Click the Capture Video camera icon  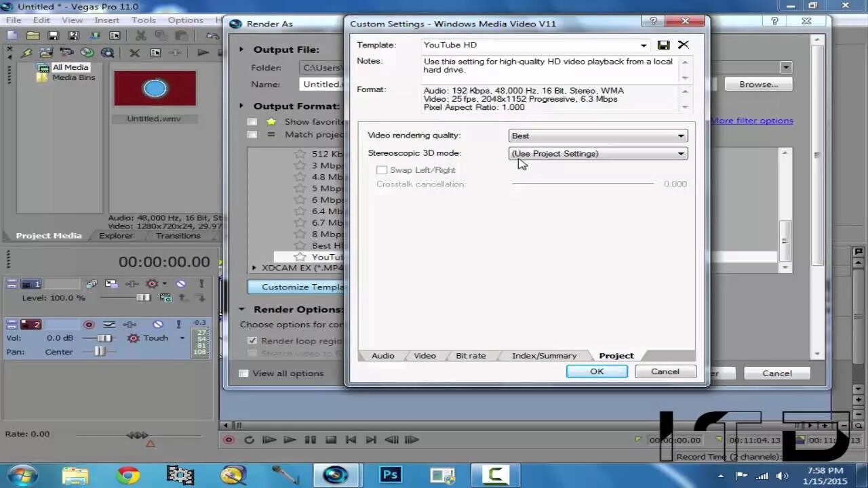click(66, 52)
